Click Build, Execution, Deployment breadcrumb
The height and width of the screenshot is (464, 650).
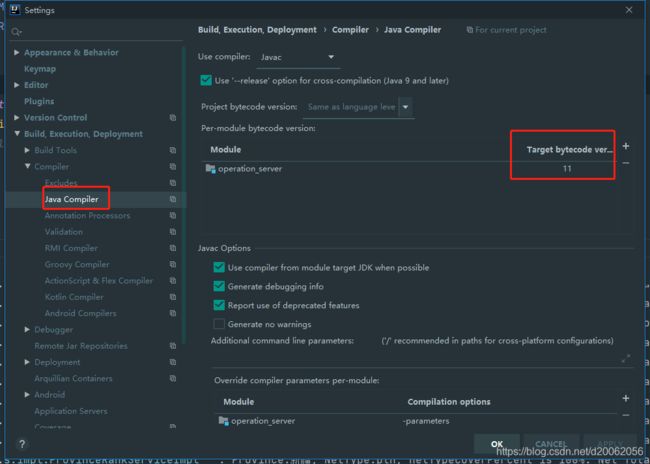click(257, 30)
